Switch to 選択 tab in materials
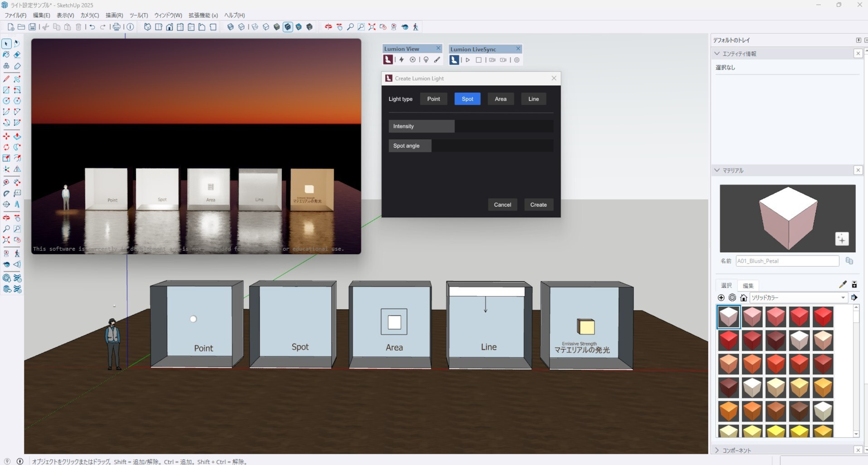 pos(726,285)
